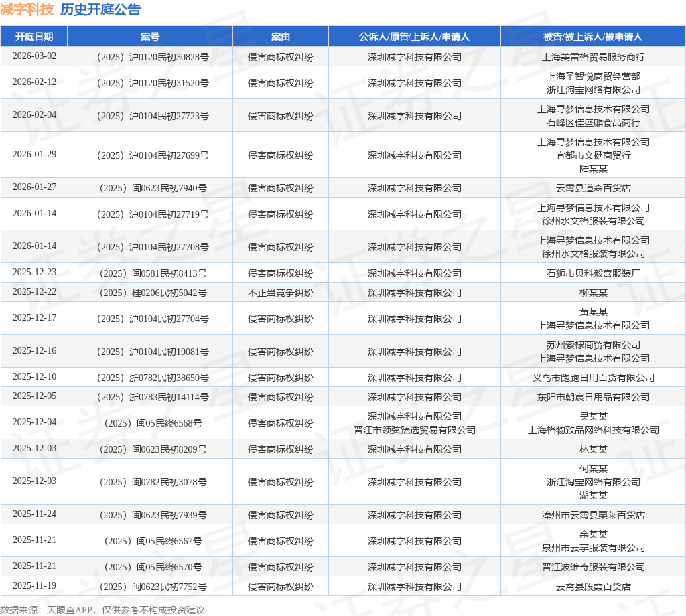Screen dimensions: 686x616
Task: Click date cell 2025-11-24
Action: click(x=34, y=514)
